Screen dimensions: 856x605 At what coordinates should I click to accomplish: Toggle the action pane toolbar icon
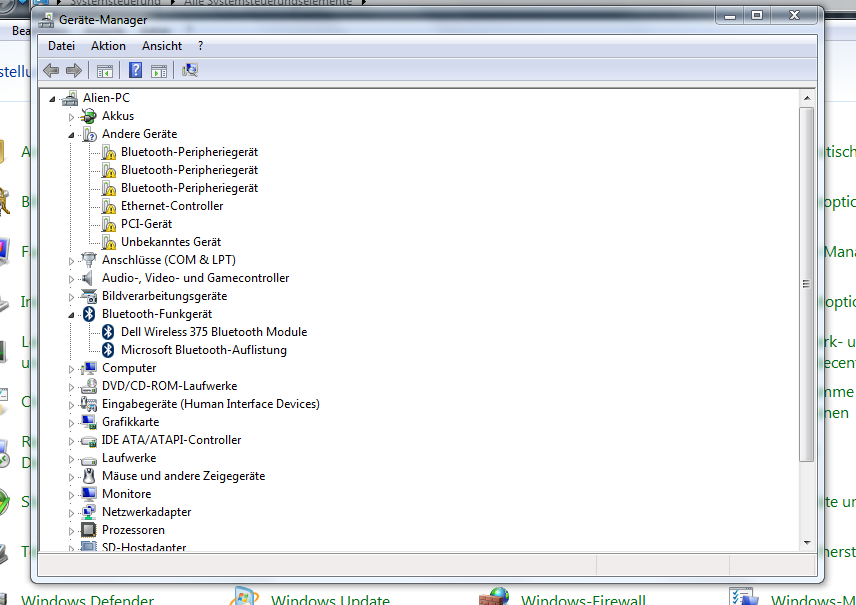(x=159, y=70)
